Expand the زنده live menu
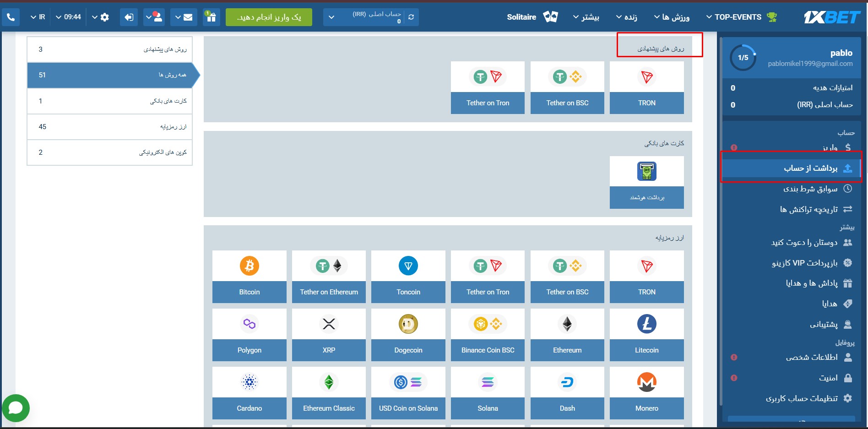The width and height of the screenshot is (868, 429). tap(627, 17)
